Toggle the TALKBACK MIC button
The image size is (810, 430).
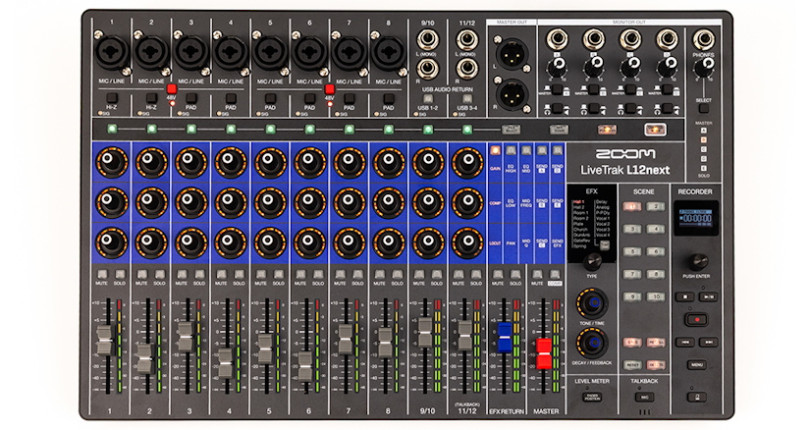(644, 397)
